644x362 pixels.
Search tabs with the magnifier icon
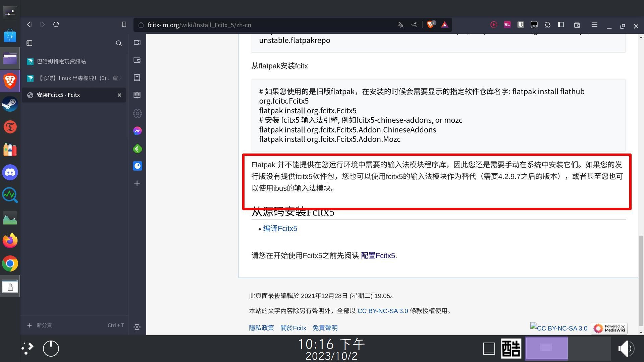[x=119, y=43]
